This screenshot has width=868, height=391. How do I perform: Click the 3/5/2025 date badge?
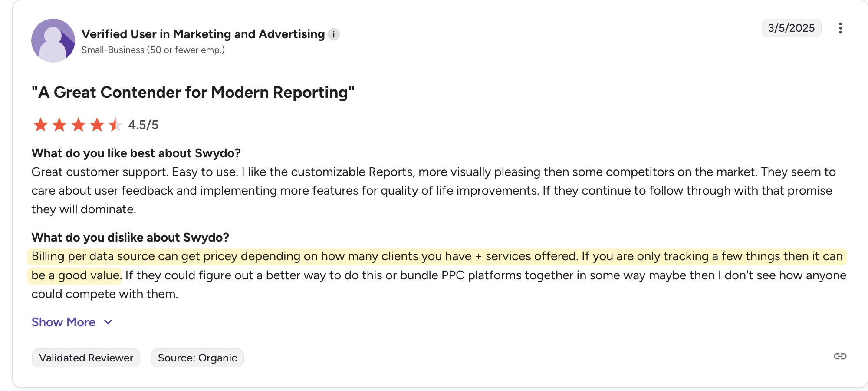coord(792,28)
